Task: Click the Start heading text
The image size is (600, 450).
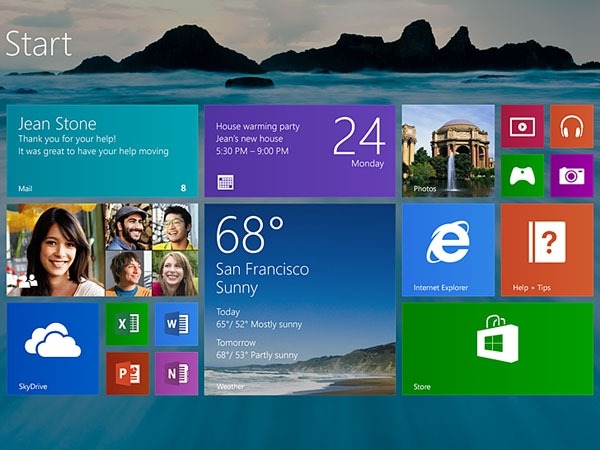Action: click(38, 43)
